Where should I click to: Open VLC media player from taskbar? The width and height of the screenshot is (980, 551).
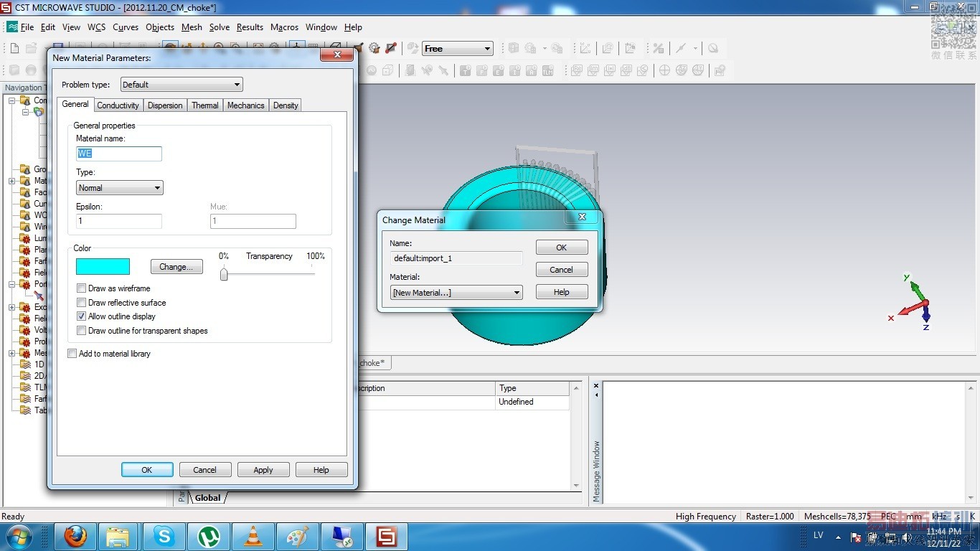(253, 536)
